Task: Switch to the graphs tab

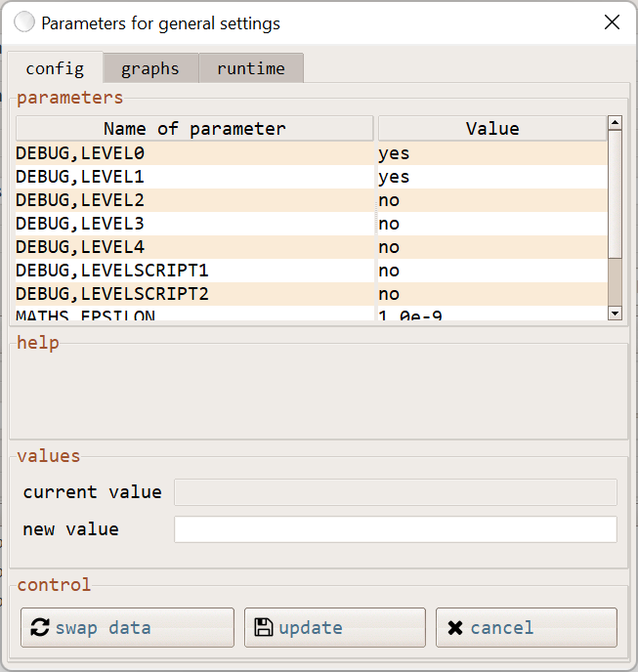Action: tap(150, 68)
